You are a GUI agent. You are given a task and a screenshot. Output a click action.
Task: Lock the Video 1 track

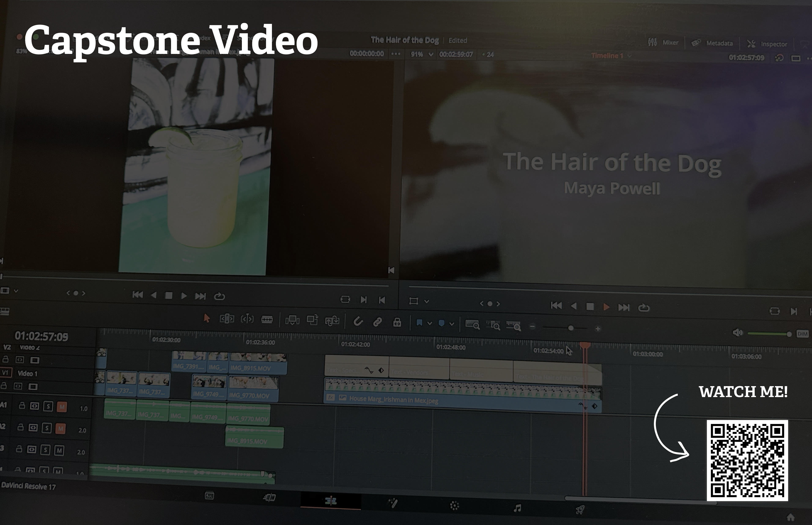[x=4, y=386]
